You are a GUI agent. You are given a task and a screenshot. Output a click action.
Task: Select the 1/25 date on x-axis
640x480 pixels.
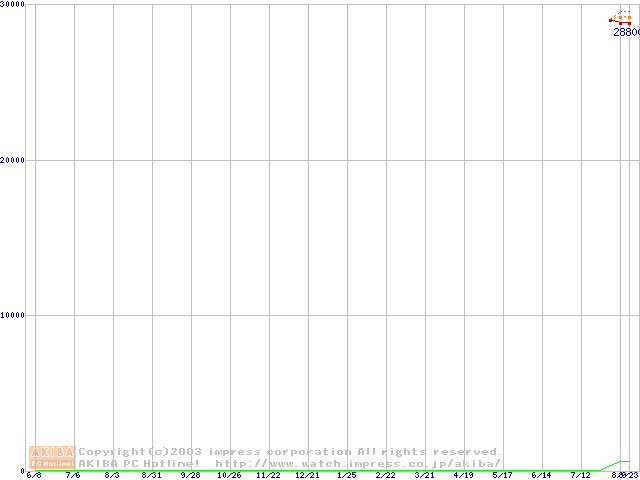(346, 475)
